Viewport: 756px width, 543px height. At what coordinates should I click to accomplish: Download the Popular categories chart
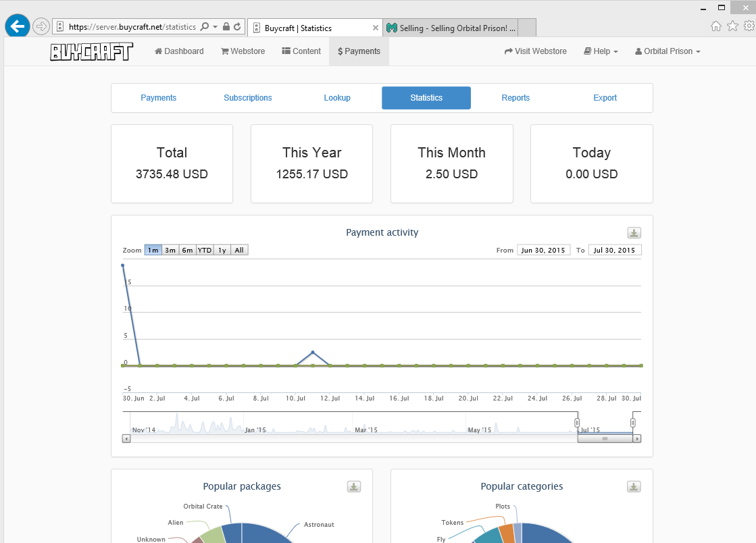(x=634, y=487)
